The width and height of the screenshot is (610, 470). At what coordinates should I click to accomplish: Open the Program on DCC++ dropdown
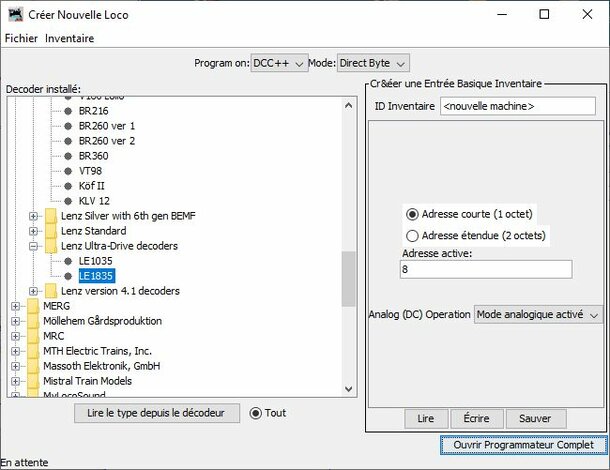[x=279, y=63]
